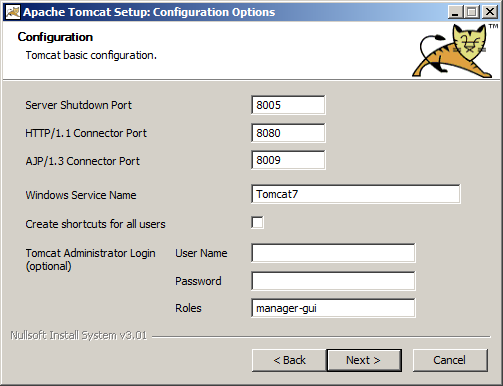
Task: Focus the administrator Password field
Action: tap(333, 281)
